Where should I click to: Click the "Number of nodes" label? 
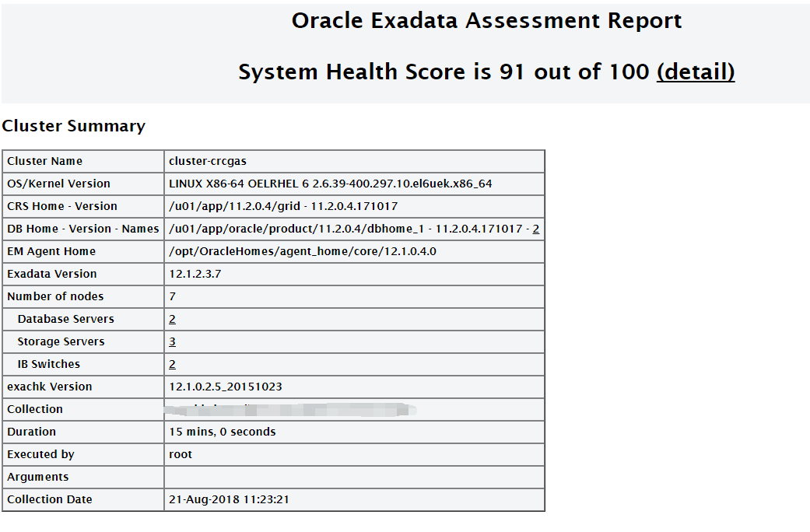[x=55, y=296]
